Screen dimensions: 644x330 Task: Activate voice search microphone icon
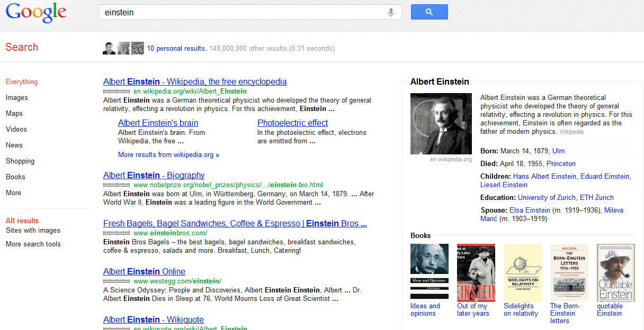click(391, 12)
